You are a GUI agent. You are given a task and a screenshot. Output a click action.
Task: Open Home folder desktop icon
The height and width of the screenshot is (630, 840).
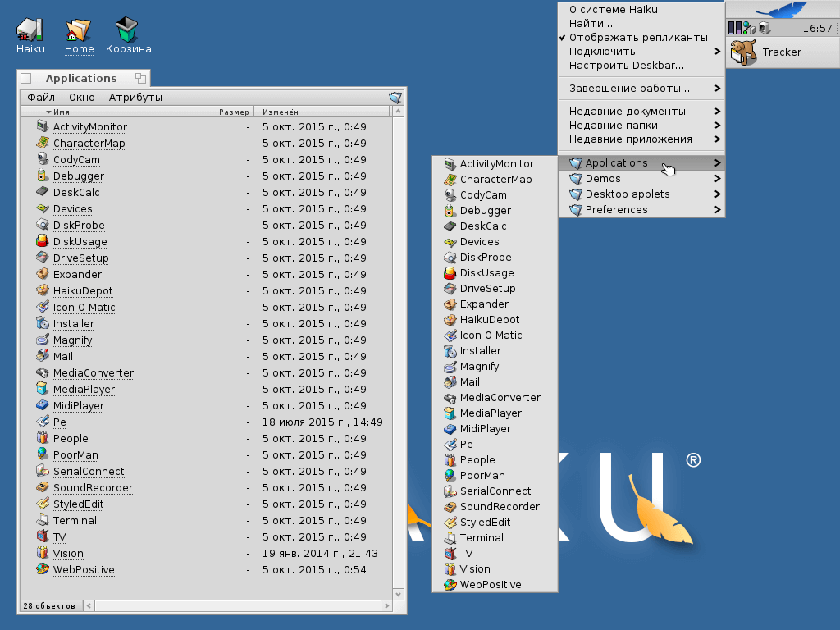[x=79, y=30]
